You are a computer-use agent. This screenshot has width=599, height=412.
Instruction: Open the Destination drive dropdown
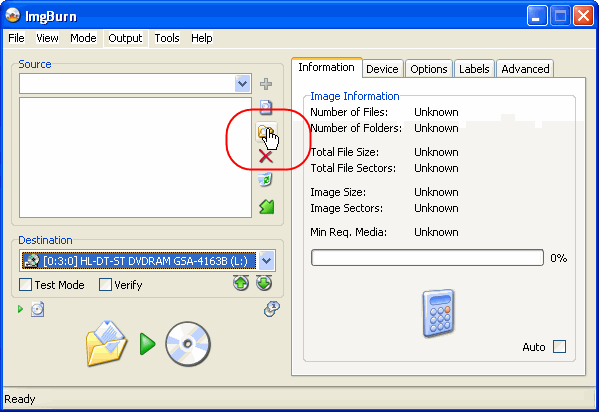tap(266, 261)
